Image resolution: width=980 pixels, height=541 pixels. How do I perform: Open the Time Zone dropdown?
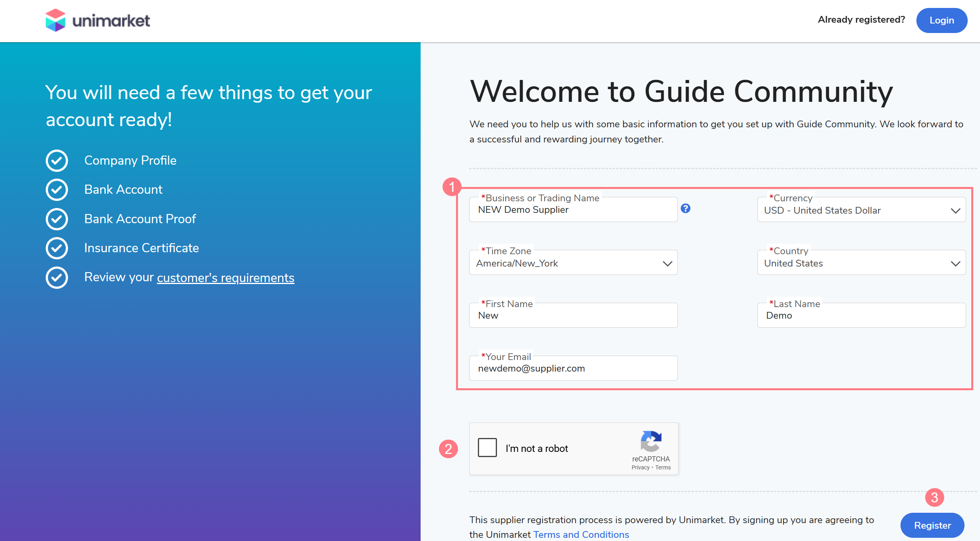573,263
